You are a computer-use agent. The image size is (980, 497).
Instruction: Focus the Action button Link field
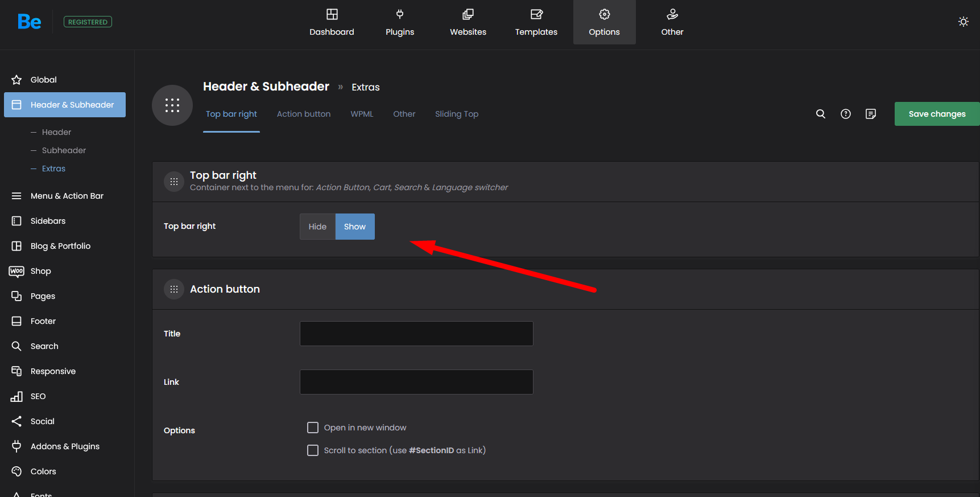click(416, 382)
